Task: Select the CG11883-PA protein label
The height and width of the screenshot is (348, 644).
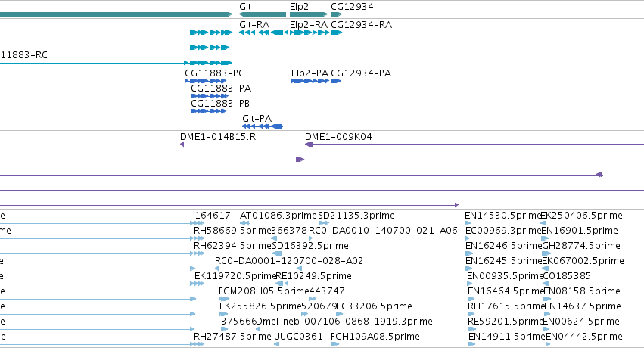Action: tap(221, 89)
